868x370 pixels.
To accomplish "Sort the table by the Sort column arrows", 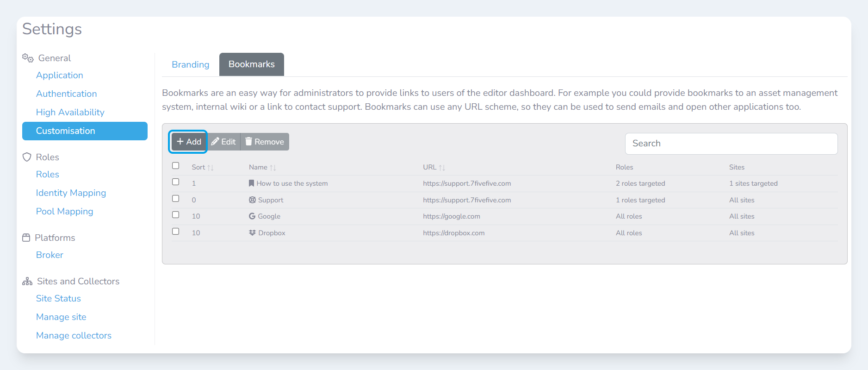I will pyautogui.click(x=211, y=168).
